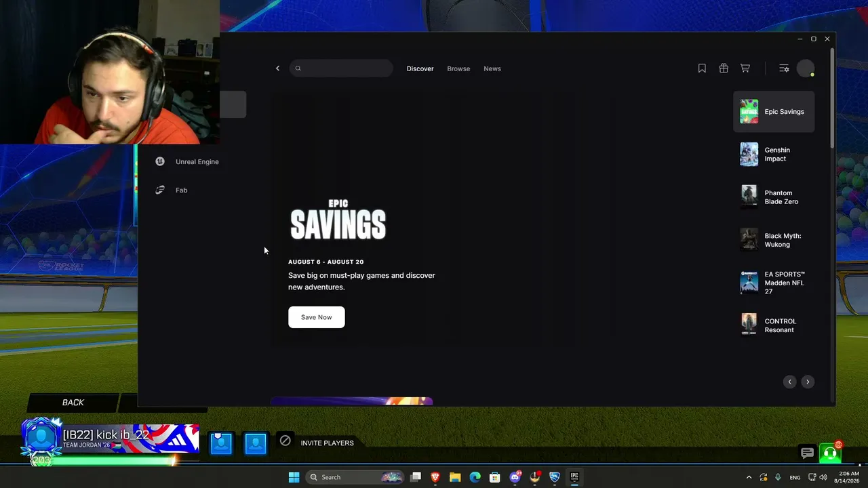
Task: Click the blocked-circle icon beside Invite Players
Action: 285,441
